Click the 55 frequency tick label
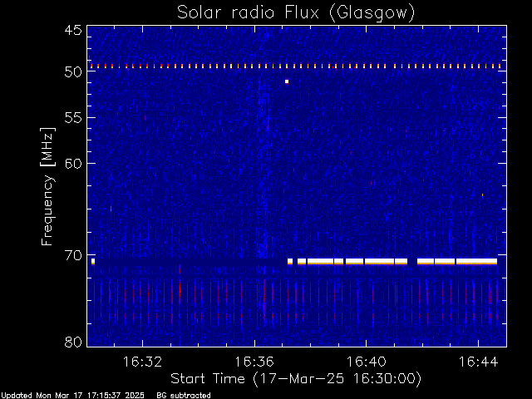 click(x=73, y=118)
